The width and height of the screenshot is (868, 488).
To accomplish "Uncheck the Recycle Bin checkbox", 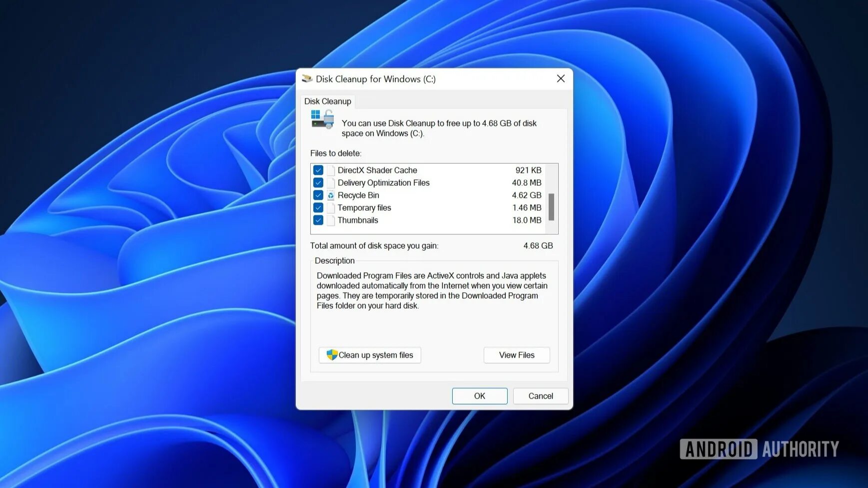I will 318,195.
